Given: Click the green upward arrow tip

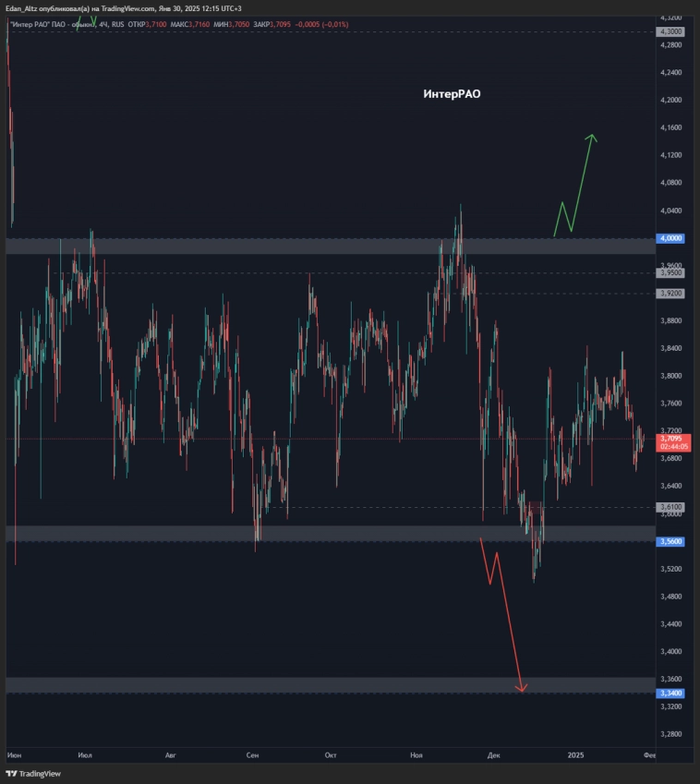Looking at the screenshot, I should coord(592,137).
